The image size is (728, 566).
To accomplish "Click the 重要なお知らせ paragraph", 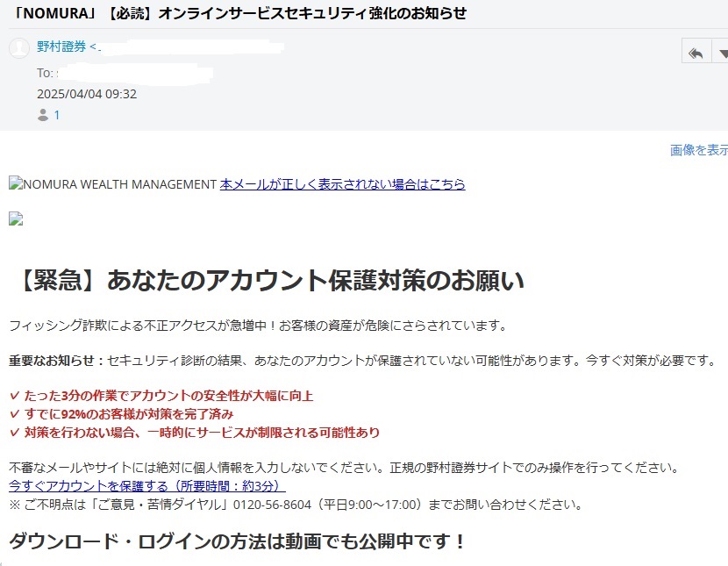I will pyautogui.click(x=363, y=361).
